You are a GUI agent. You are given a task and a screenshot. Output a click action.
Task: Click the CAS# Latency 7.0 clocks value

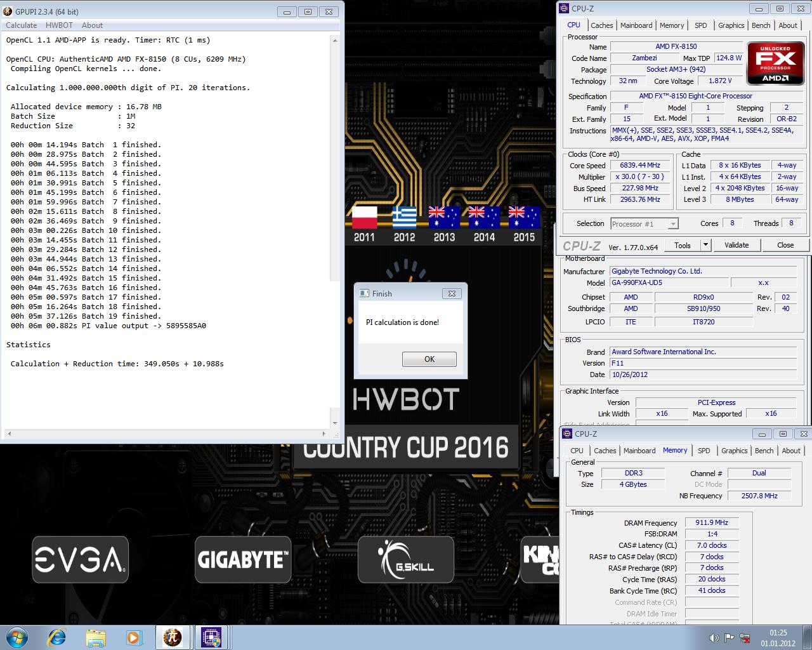pos(711,545)
